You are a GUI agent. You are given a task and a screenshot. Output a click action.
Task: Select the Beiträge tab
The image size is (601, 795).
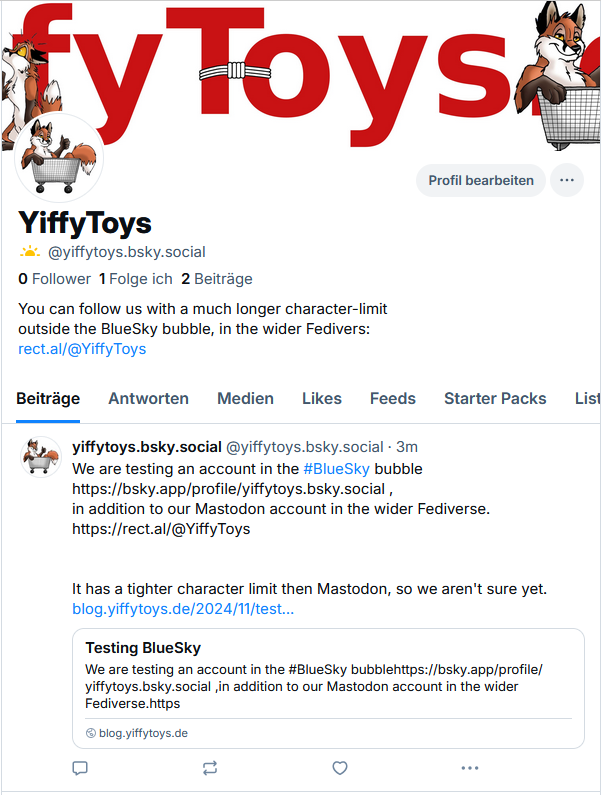48,398
